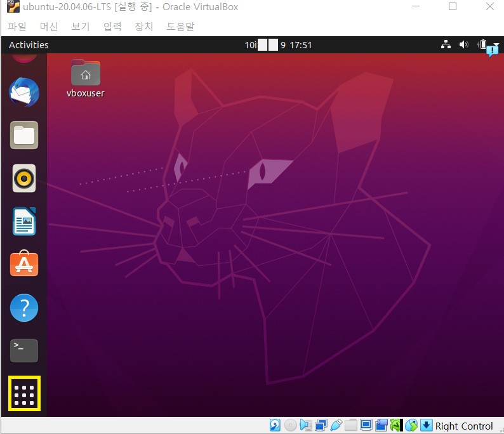Open vboxuser home folder on desktop
The image size is (504, 434).
pos(86,79)
